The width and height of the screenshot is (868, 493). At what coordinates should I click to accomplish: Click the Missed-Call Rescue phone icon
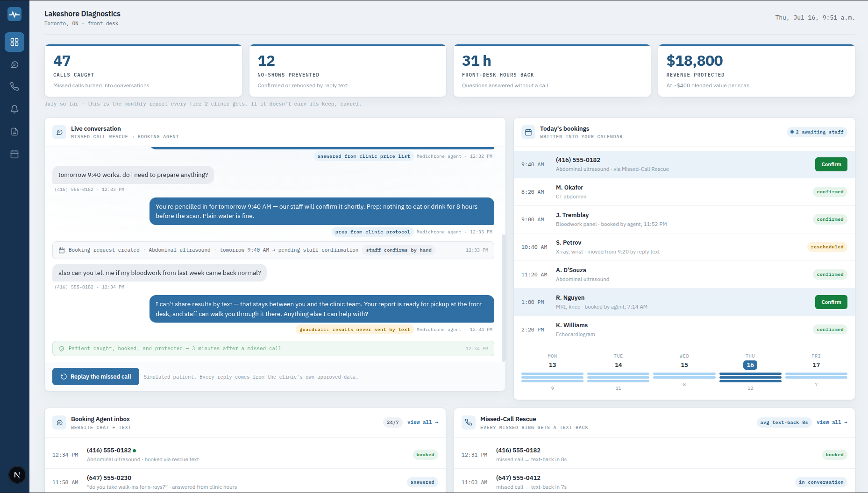tap(469, 423)
